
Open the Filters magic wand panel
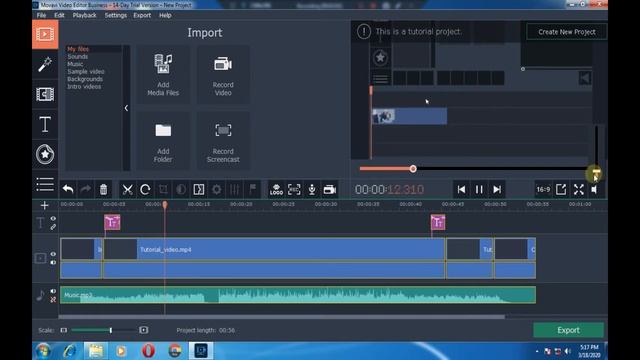[x=45, y=64]
